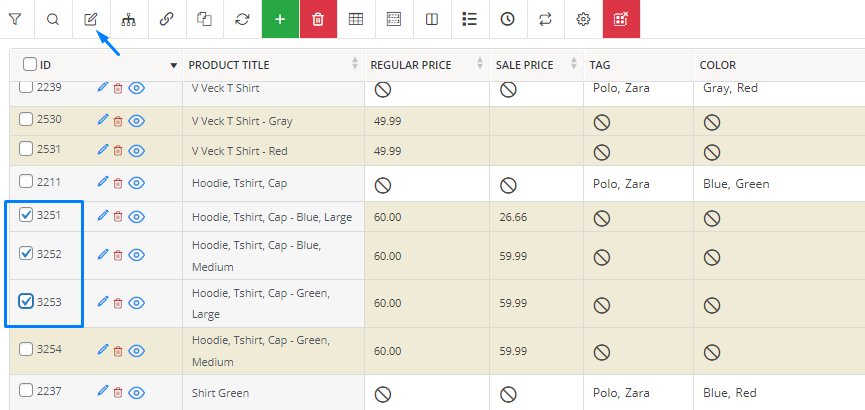Click the green plus add button
Image resolution: width=865 pixels, height=410 pixels.
click(x=280, y=19)
